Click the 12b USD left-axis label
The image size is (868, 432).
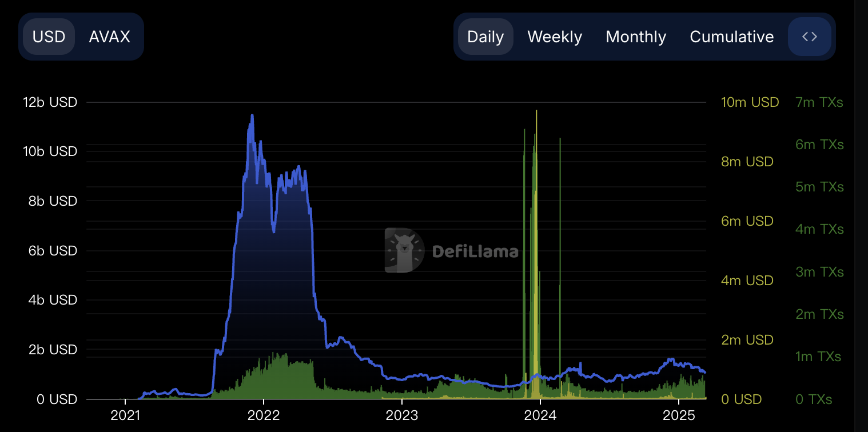point(50,102)
